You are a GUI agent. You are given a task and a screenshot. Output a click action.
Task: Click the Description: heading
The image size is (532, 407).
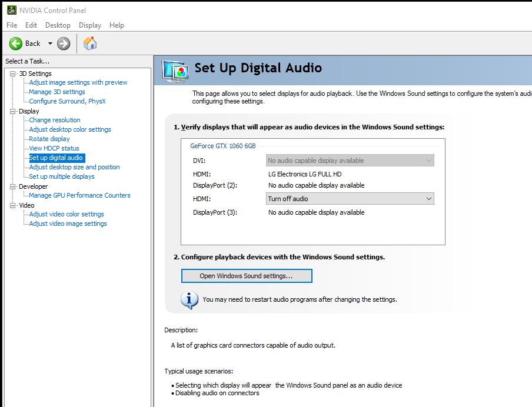(181, 331)
